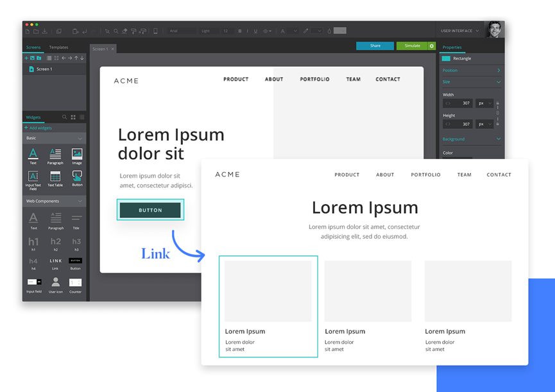Search widgets with the magnifier icon
This screenshot has height=392, width=555.
(64, 117)
